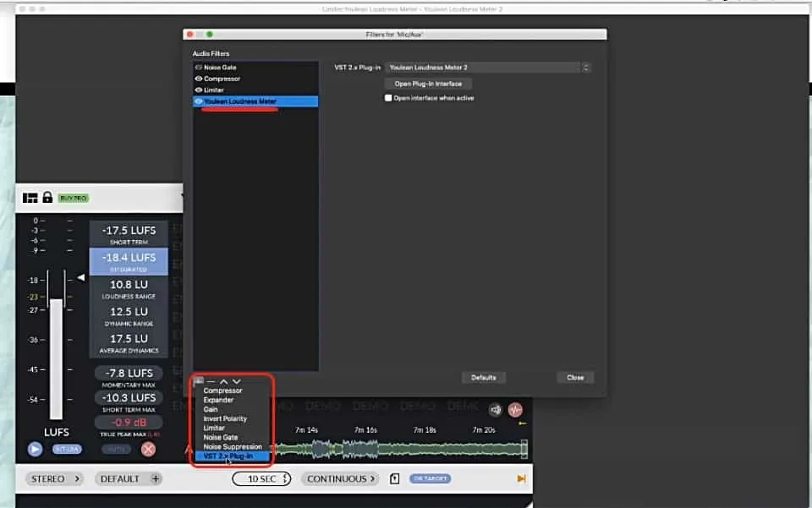The width and height of the screenshot is (812, 508).
Task: Click the red waveform icon above the histogram
Action: point(515,410)
